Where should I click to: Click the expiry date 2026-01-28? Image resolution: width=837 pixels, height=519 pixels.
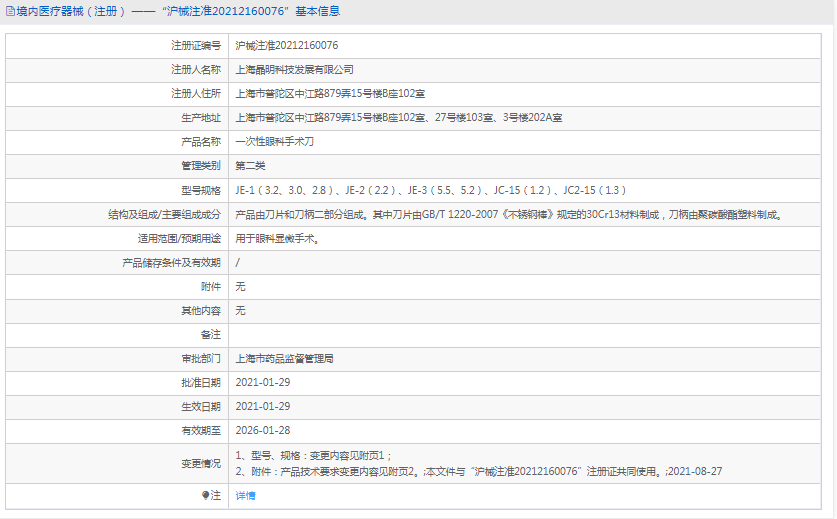click(x=262, y=430)
